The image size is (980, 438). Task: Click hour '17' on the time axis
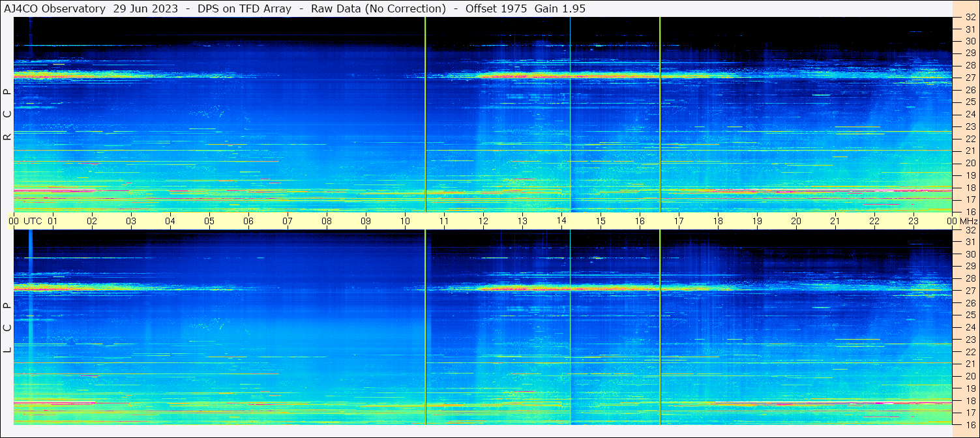(679, 221)
